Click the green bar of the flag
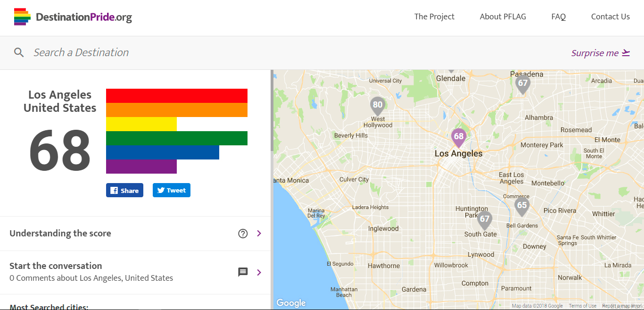The width and height of the screenshot is (644, 310). 177,138
